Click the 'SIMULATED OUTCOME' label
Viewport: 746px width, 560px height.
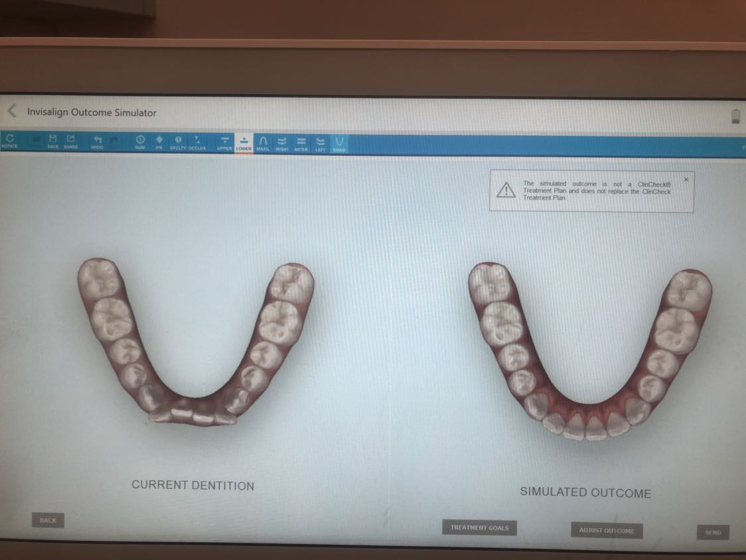(x=585, y=492)
